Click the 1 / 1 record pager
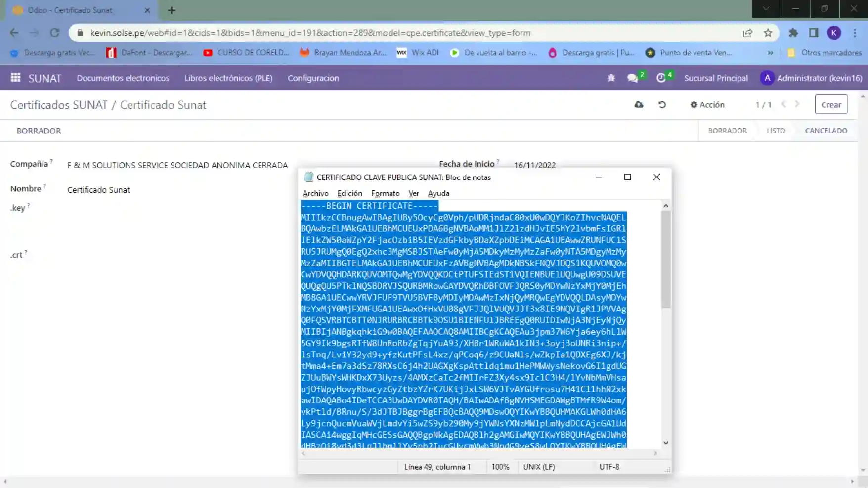 point(763,105)
